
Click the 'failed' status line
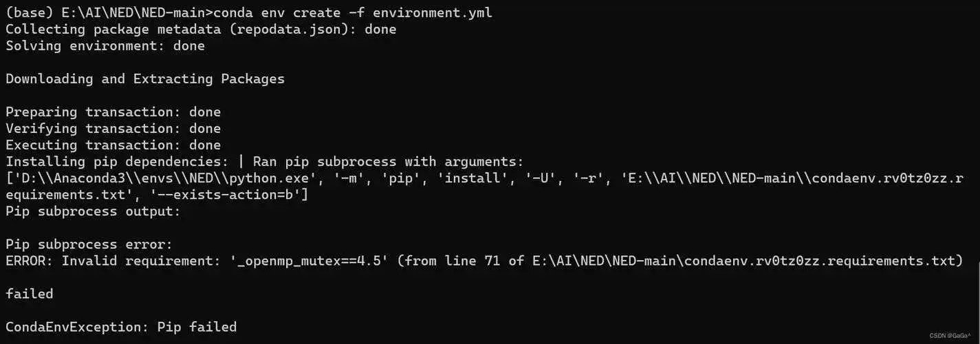(30, 294)
